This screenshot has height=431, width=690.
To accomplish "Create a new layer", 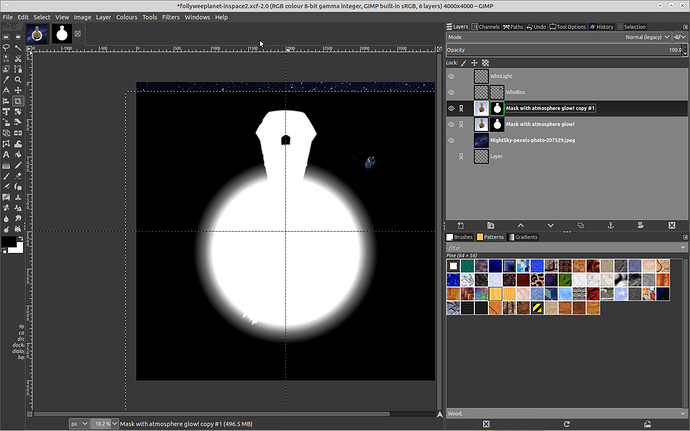I will click(461, 225).
